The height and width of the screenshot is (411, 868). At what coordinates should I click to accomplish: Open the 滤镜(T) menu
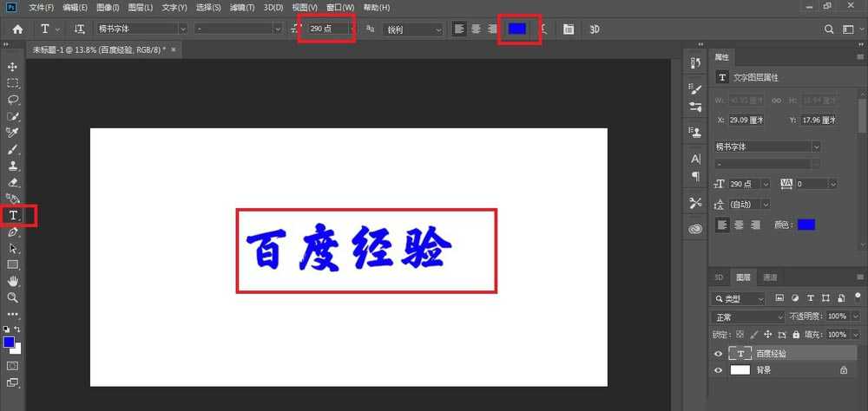pyautogui.click(x=242, y=8)
